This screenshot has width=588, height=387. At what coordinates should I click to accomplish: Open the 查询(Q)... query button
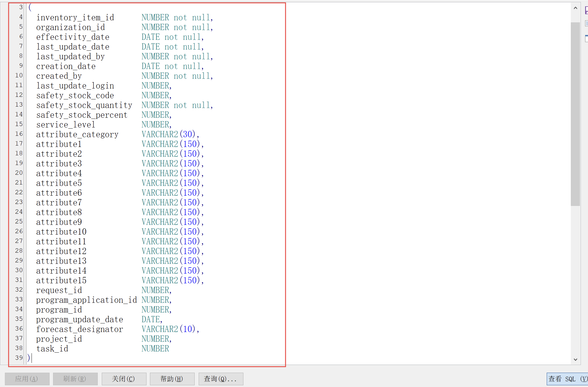coord(221,379)
